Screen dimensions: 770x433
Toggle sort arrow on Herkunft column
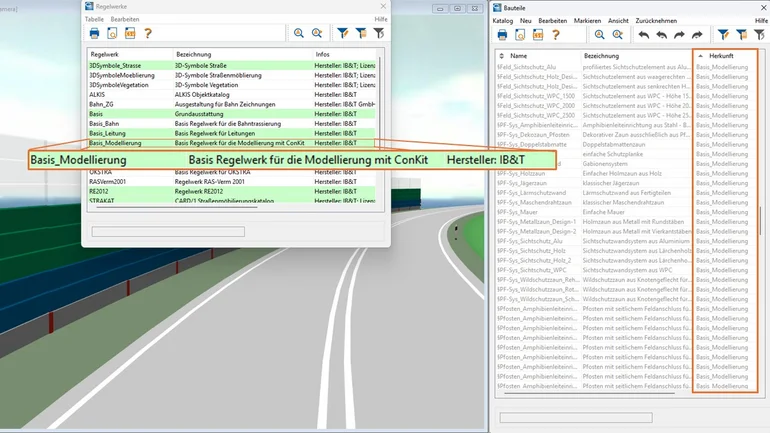pyautogui.click(x=700, y=56)
